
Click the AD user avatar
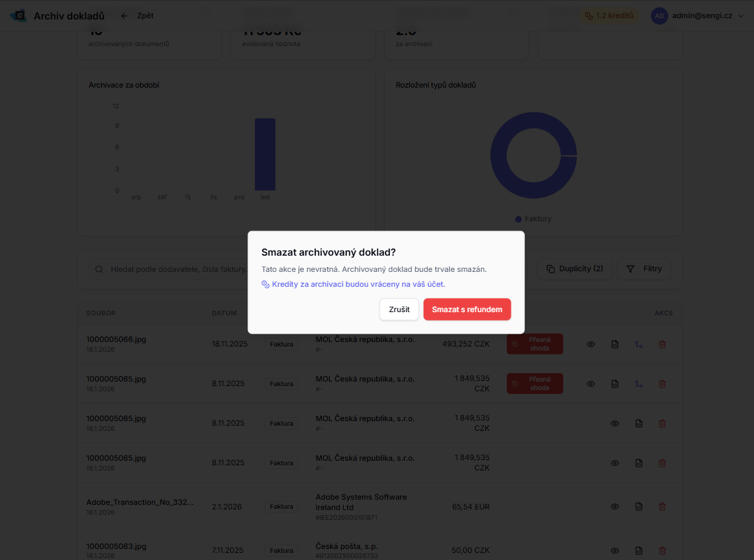[659, 16]
